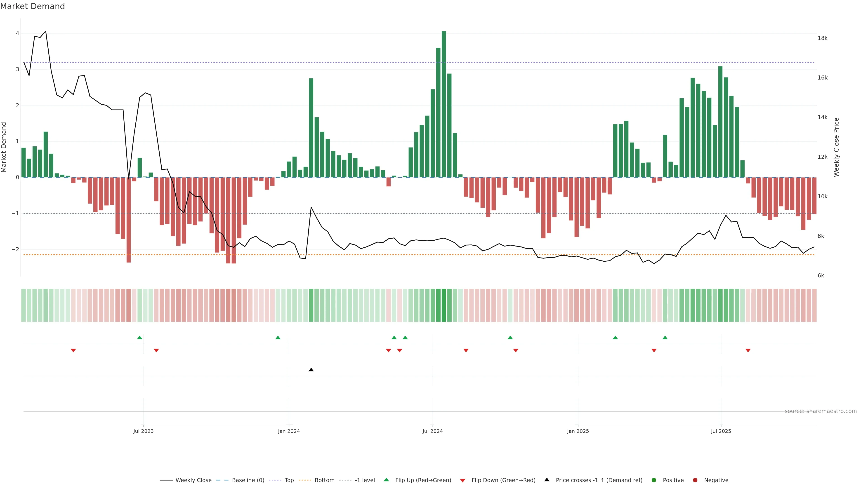Click black triangle Price crosses legend icon
This screenshot has height=488, width=868.
coord(547,480)
